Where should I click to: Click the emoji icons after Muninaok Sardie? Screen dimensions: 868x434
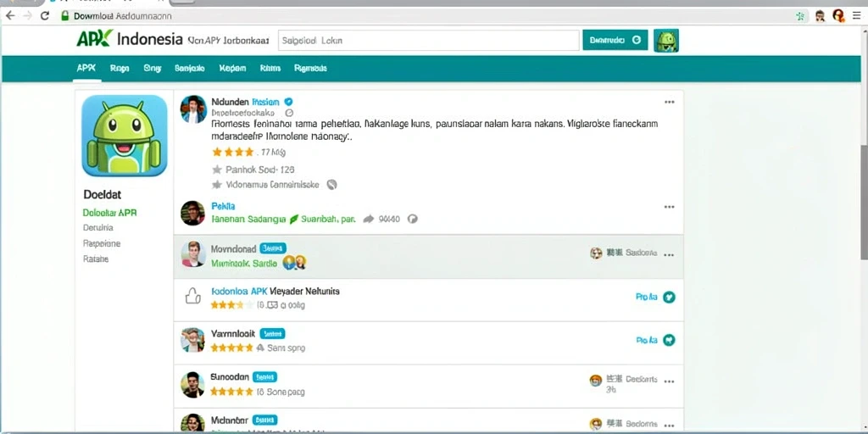(x=294, y=263)
